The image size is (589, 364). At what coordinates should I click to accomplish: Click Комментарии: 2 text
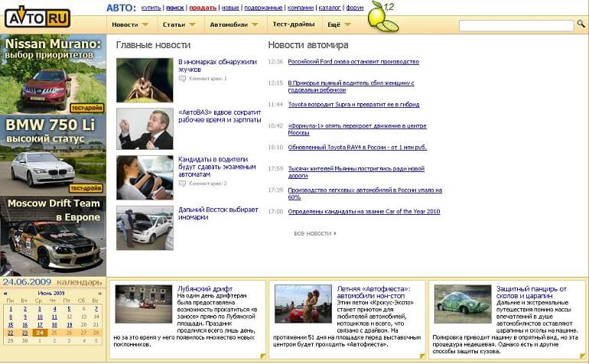(x=208, y=184)
